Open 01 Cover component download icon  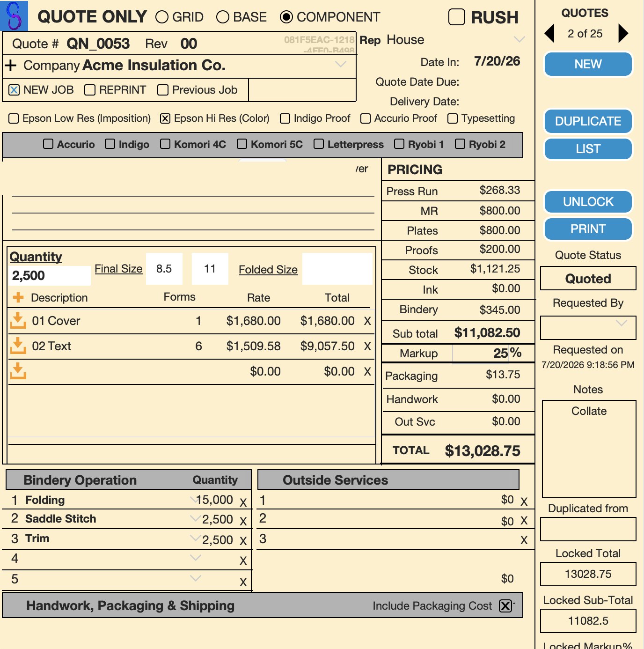(18, 321)
